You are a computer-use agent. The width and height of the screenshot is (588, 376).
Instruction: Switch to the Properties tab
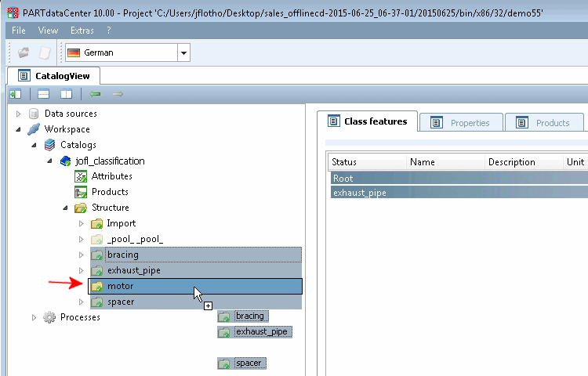click(x=461, y=122)
